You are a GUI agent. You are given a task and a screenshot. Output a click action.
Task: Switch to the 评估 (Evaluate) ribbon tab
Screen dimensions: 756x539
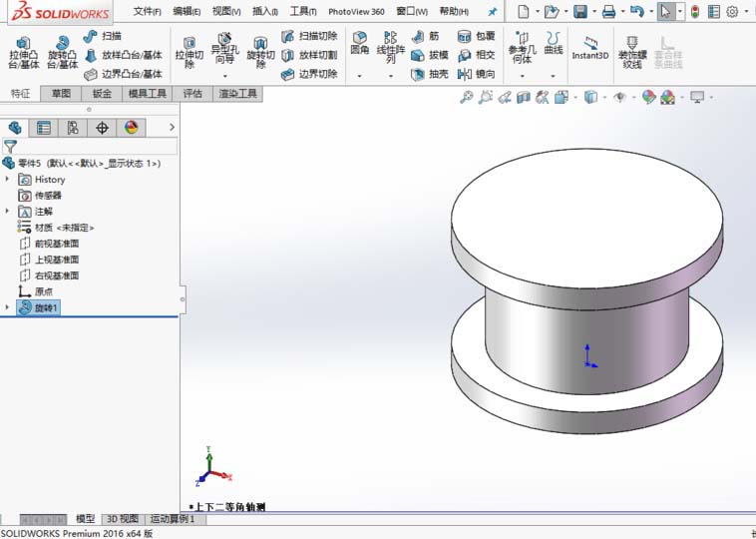pyautogui.click(x=192, y=94)
